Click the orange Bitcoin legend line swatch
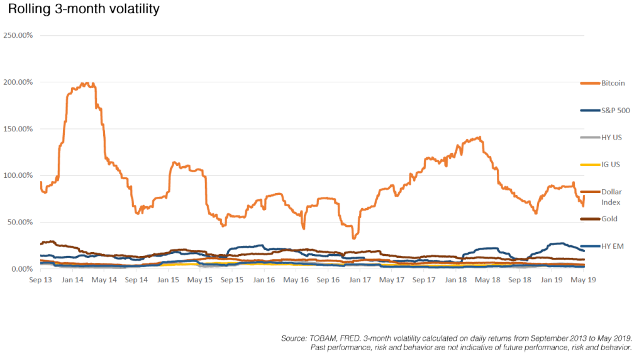 590,84
